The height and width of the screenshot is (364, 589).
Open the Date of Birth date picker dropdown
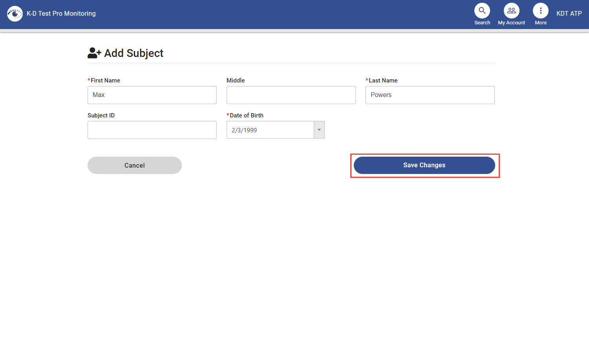(x=319, y=130)
